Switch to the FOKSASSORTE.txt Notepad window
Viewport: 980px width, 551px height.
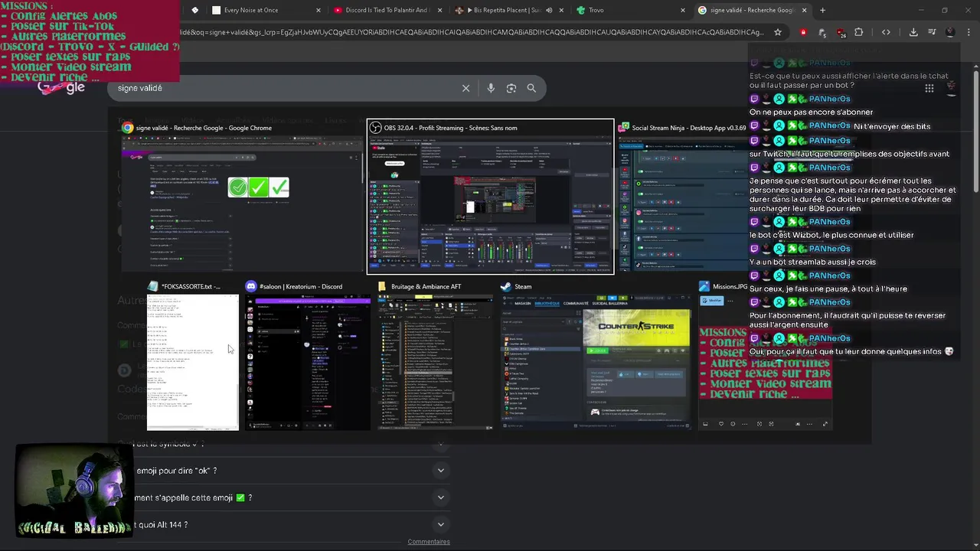coord(192,356)
